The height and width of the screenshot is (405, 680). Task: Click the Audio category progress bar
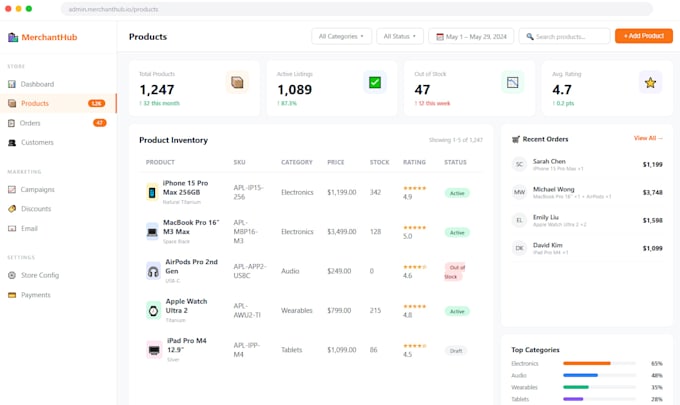pyautogui.click(x=599, y=375)
